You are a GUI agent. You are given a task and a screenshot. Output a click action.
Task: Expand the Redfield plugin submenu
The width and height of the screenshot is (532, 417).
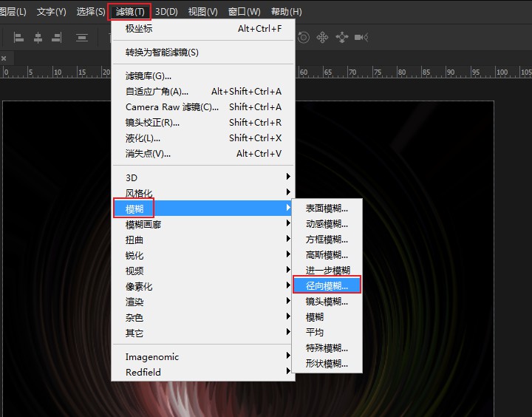point(203,372)
